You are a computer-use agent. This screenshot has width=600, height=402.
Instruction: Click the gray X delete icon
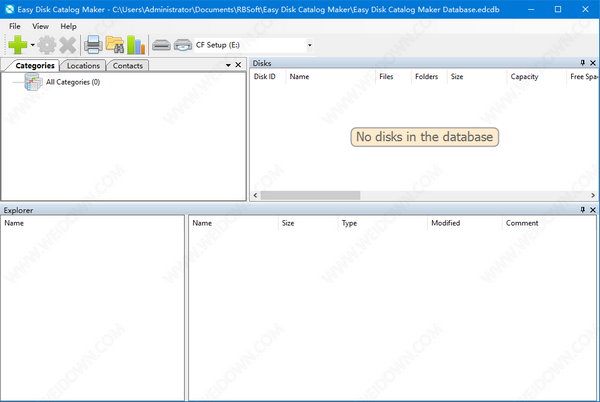pyautogui.click(x=68, y=45)
